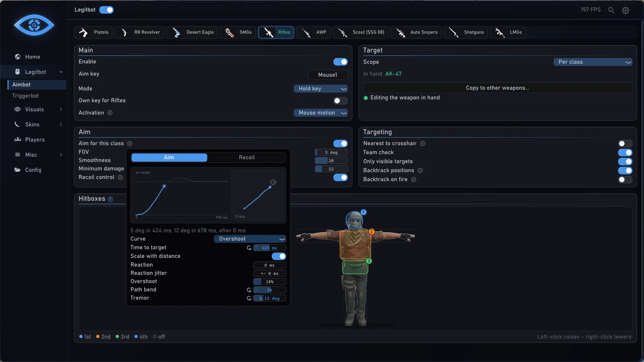Open the Activation Mouse motion dropdown
Viewport: 644px width, 362px height.
point(321,113)
